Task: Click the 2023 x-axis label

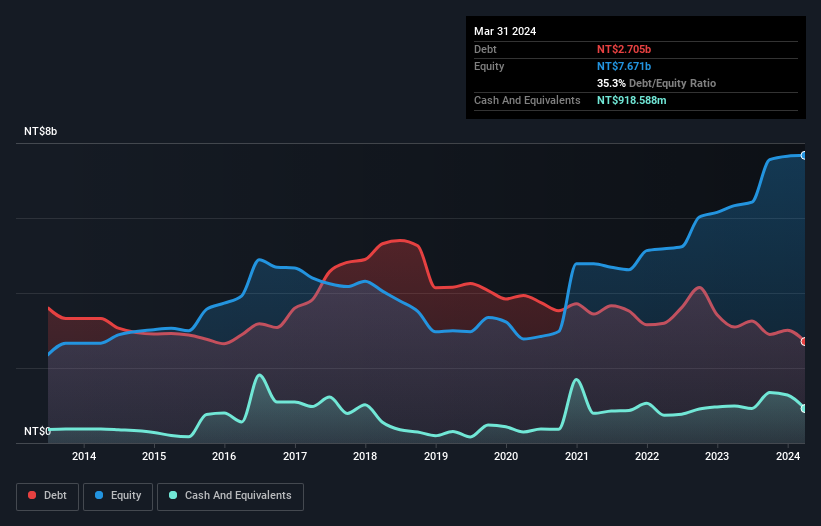Action: (x=717, y=456)
